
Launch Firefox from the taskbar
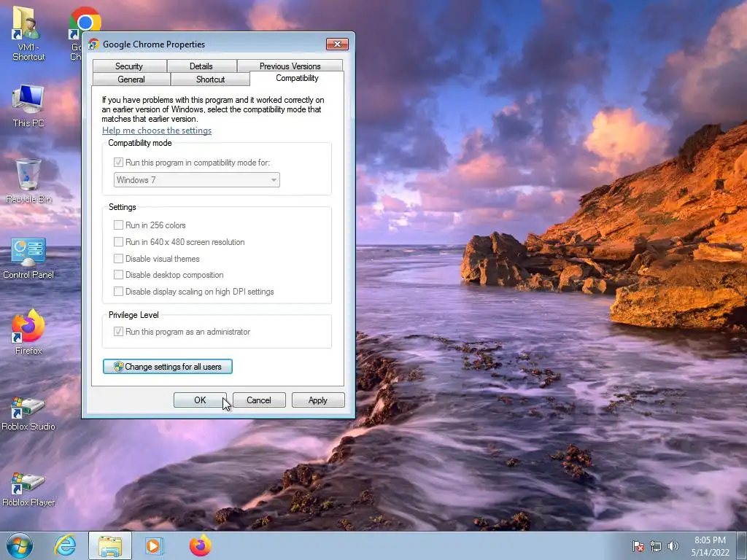(x=200, y=545)
